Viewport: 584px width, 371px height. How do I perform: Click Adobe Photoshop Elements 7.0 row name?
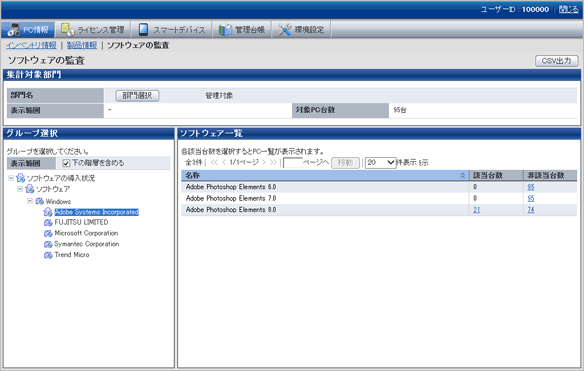coord(231,199)
